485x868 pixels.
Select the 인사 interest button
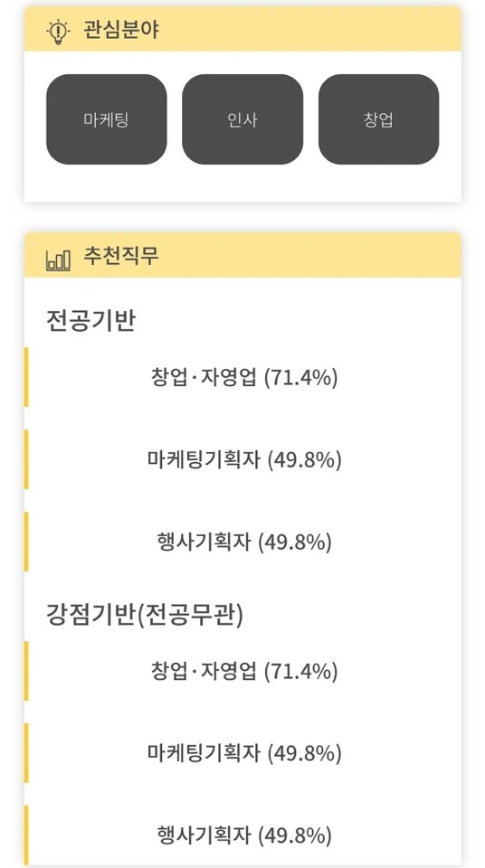[x=242, y=119]
